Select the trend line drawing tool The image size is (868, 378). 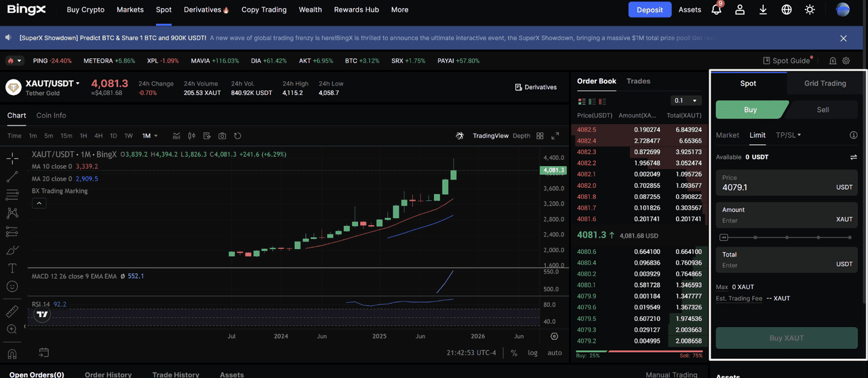pos(12,177)
